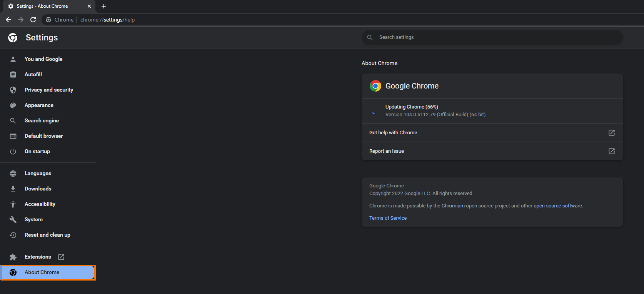Click the Autofill clipboard icon
This screenshot has width=644, height=294.
click(13, 74)
